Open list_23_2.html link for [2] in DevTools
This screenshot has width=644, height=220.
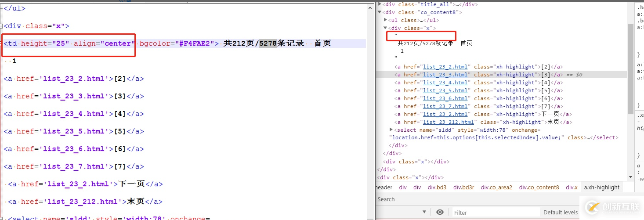[x=445, y=67]
